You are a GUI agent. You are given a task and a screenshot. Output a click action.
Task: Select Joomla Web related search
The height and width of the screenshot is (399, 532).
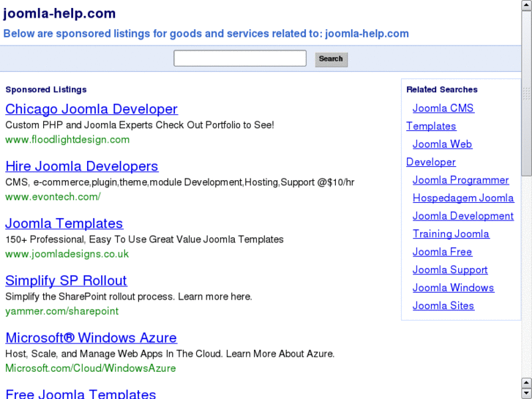coord(442,144)
